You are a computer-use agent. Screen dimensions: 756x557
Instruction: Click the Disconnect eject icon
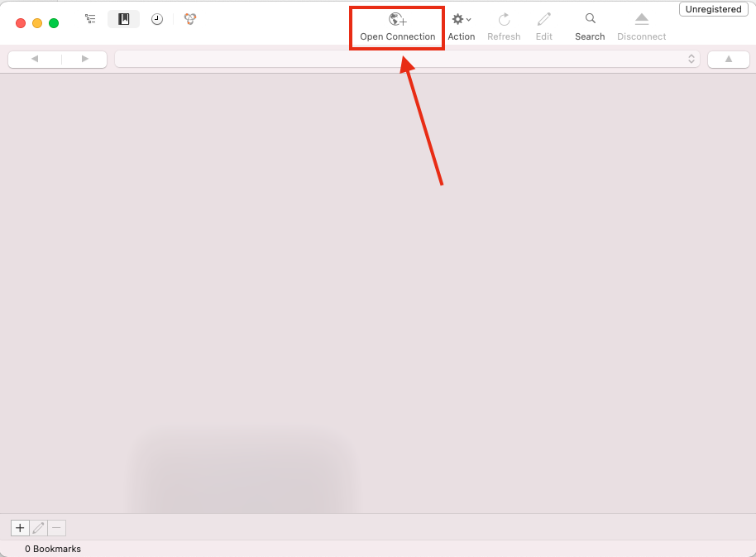[641, 20]
